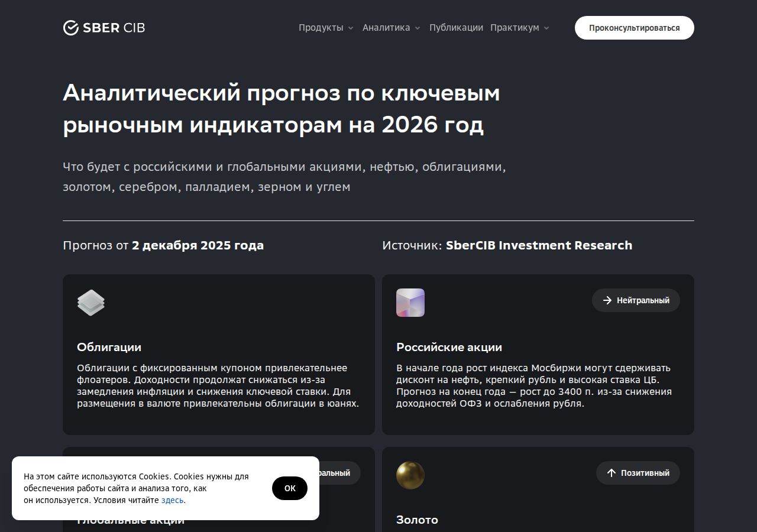Select the Золото card title
757x532 pixels.
pos(417,520)
